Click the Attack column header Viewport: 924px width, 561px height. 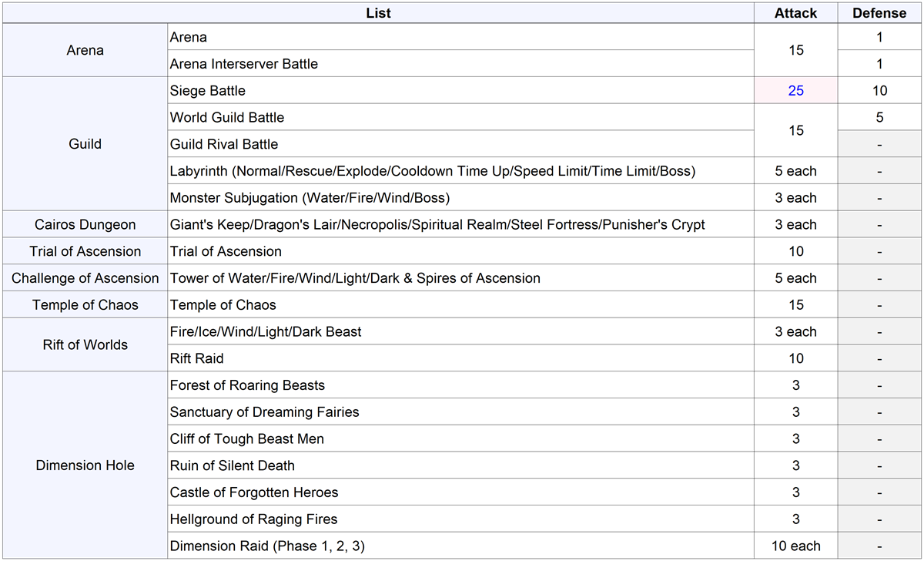pos(795,13)
